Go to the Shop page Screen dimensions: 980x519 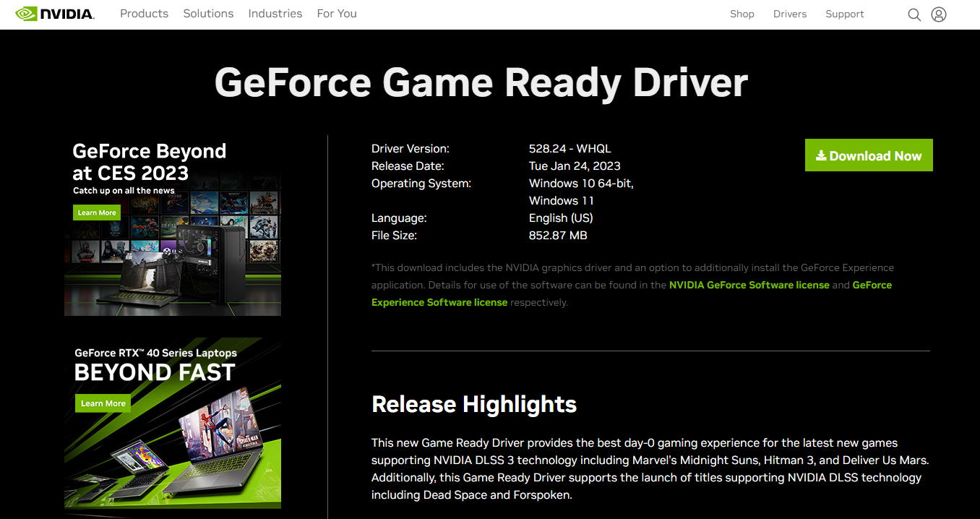tap(742, 14)
